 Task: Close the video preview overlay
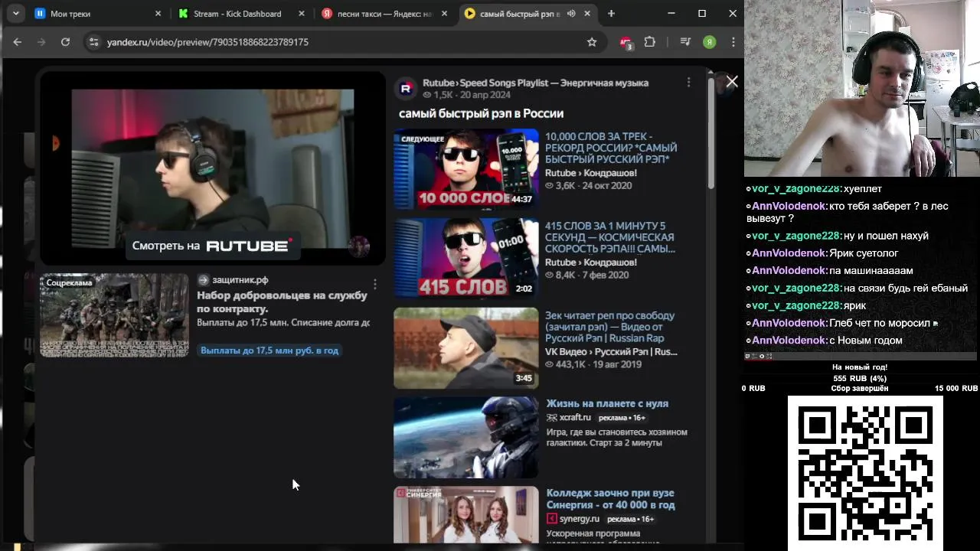click(x=732, y=82)
